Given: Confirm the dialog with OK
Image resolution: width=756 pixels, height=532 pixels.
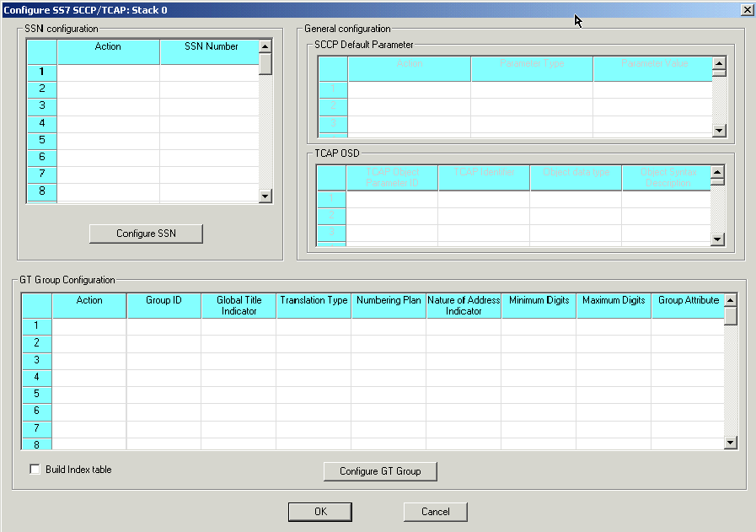Looking at the screenshot, I should [319, 512].
